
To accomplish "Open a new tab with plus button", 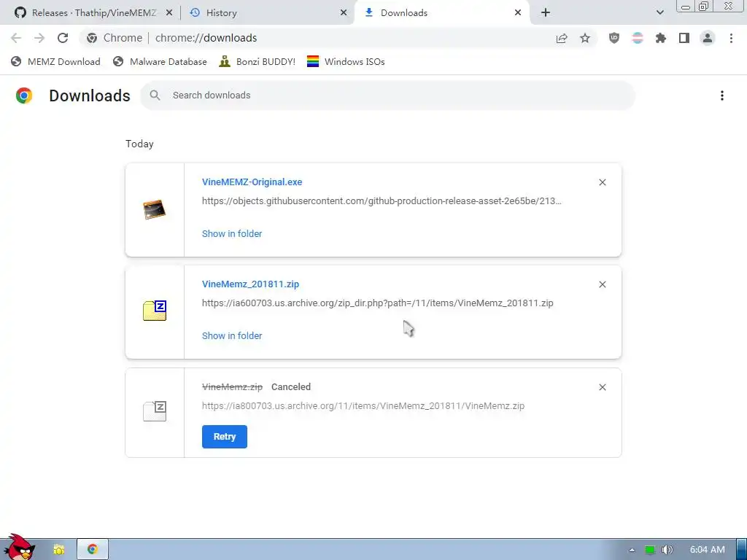I will (546, 12).
